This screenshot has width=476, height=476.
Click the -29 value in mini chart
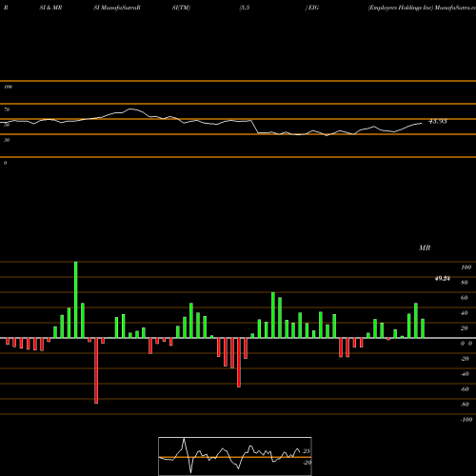point(307,463)
